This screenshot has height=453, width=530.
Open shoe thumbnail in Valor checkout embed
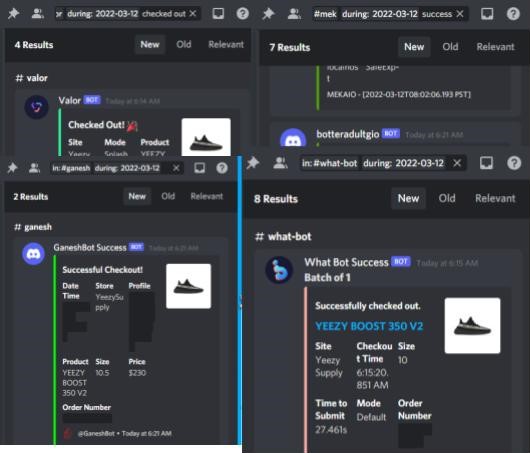point(206,137)
